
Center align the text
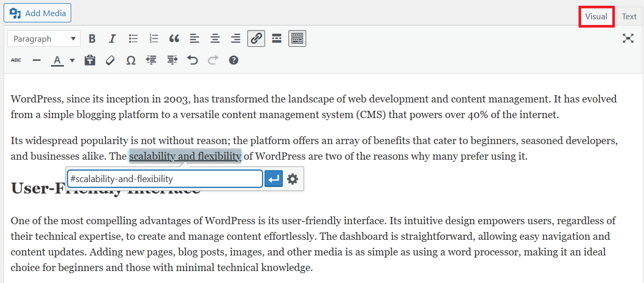pyautogui.click(x=215, y=38)
